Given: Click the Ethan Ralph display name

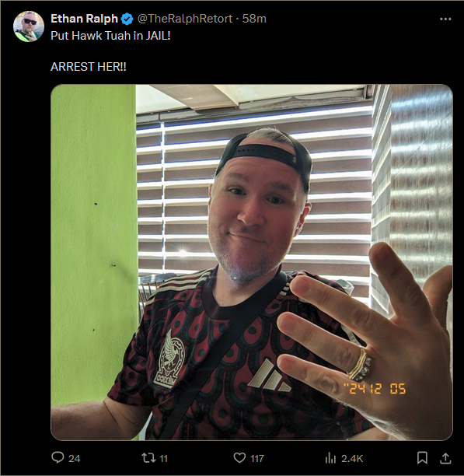Looking at the screenshot, I should (x=84, y=19).
